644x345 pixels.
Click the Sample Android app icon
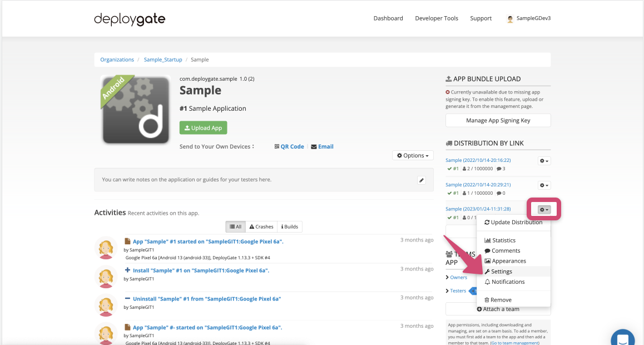(135, 110)
